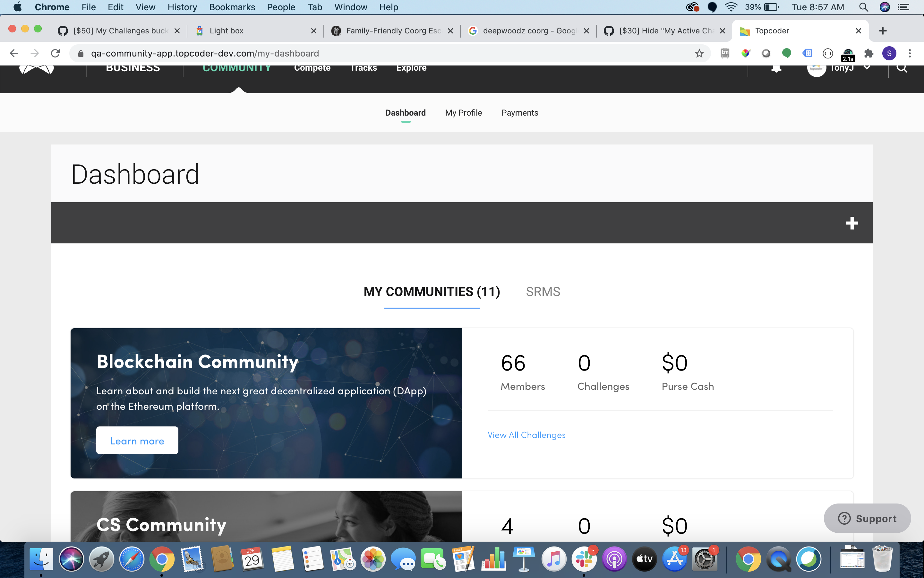The image size is (924, 578).
Task: Open the BUSINESS section in the header
Action: click(133, 68)
